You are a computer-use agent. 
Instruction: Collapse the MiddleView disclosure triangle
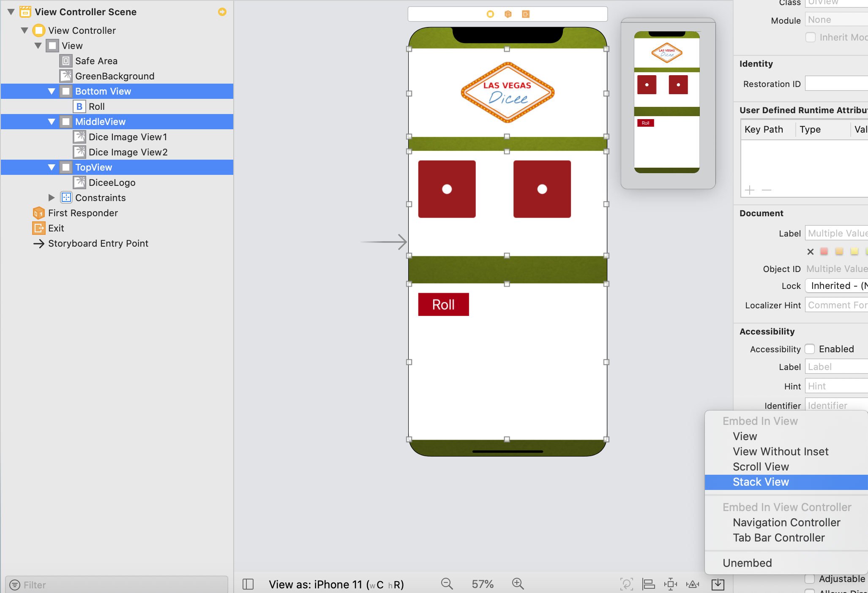(52, 122)
